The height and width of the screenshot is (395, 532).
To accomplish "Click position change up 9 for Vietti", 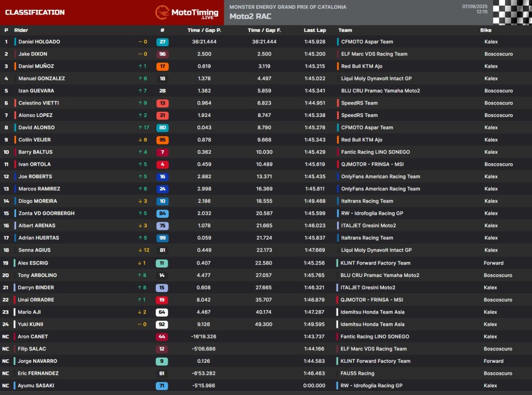I will (143, 103).
